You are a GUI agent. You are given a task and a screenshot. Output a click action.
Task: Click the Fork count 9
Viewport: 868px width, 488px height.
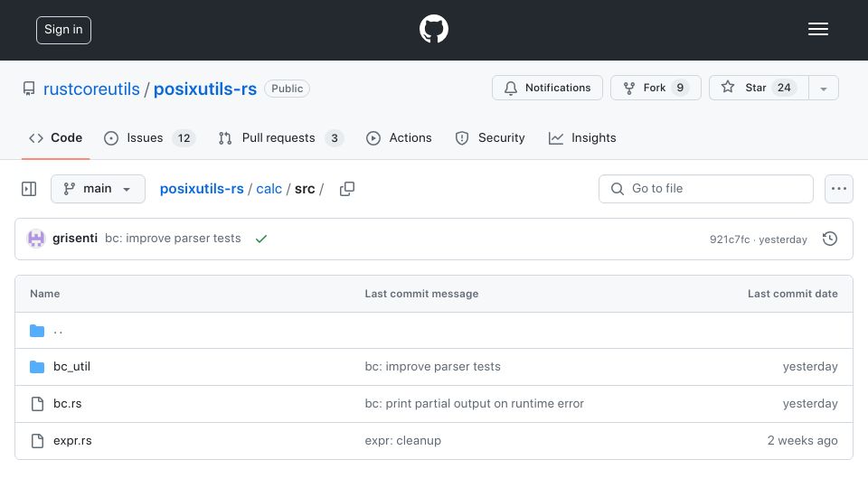tap(680, 88)
